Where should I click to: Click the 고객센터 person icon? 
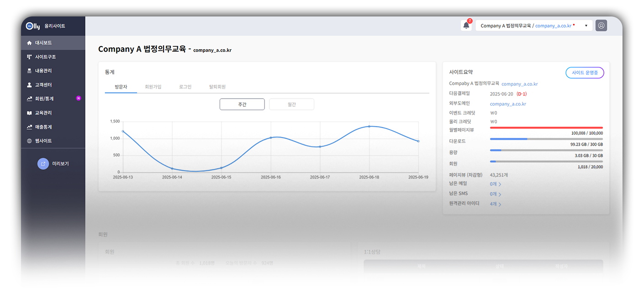[x=30, y=85]
